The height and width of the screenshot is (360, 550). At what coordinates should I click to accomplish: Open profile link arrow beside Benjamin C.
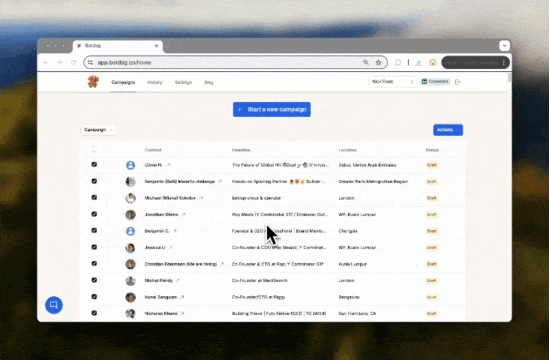(x=175, y=231)
